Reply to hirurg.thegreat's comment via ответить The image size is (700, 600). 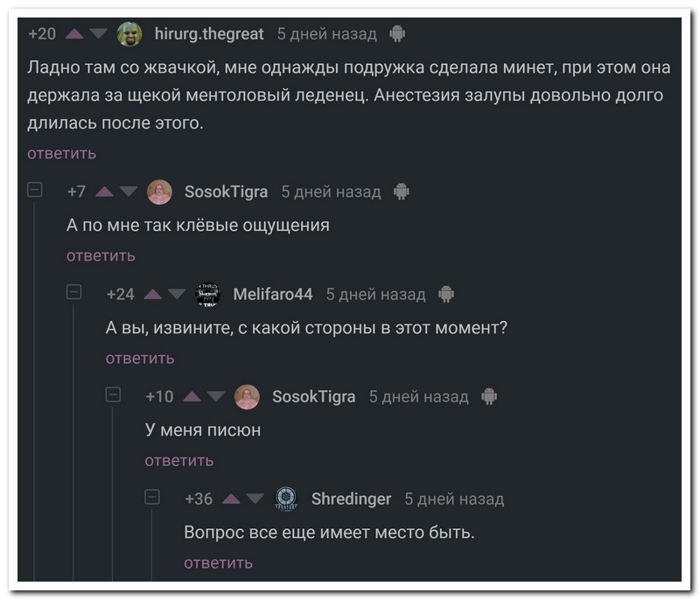click(61, 154)
